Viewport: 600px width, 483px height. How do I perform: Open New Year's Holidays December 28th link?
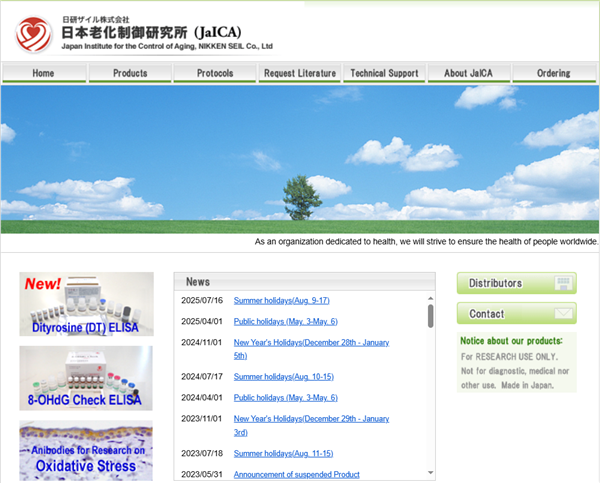click(x=311, y=349)
